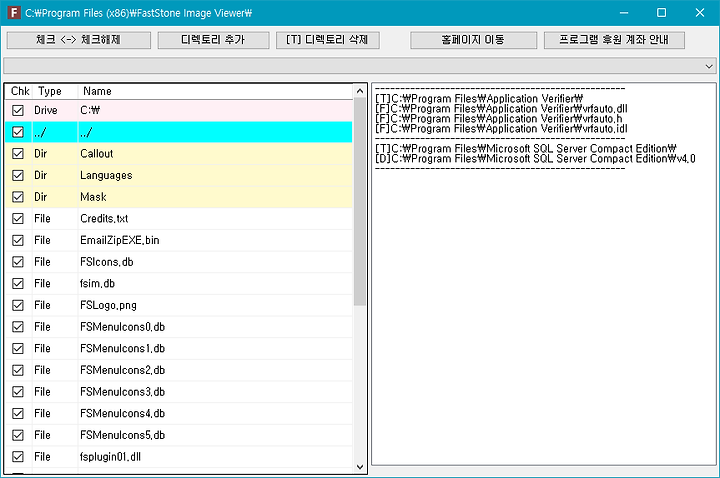The image size is (720, 478).
Task: Select the FSLogo.png file name
Action: tap(108, 305)
